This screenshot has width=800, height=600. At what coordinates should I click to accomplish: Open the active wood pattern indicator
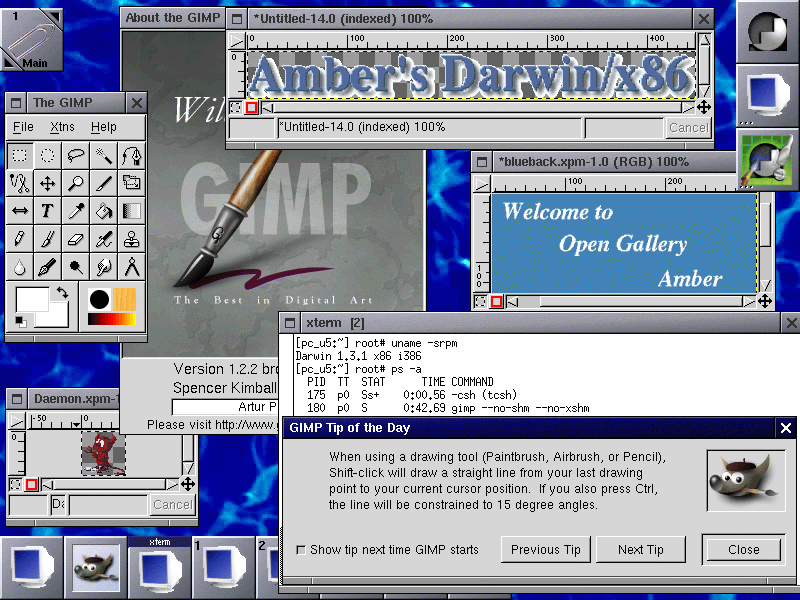click(124, 299)
